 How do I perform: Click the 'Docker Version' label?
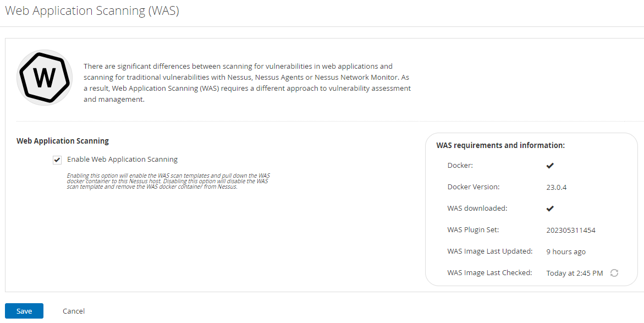(x=474, y=187)
